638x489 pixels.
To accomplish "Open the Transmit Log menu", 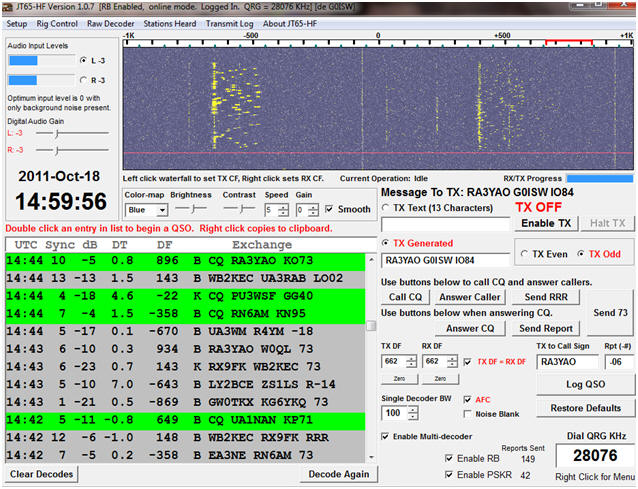I will click(x=229, y=24).
